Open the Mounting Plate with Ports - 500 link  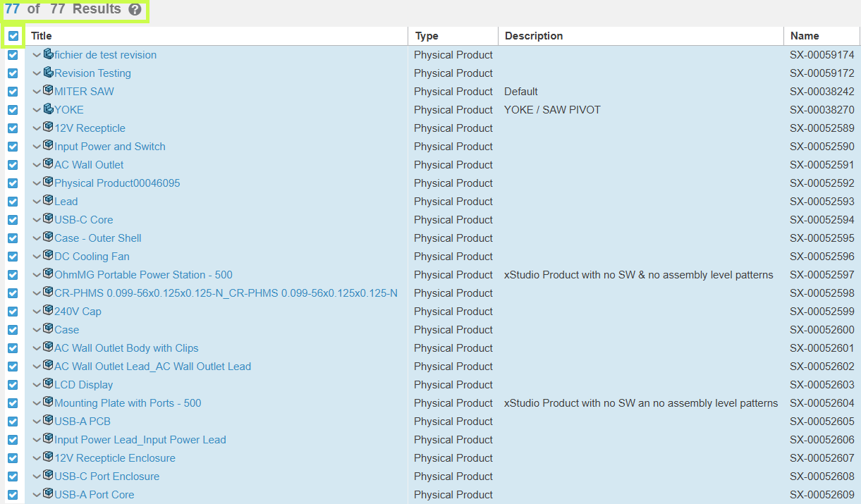128,403
